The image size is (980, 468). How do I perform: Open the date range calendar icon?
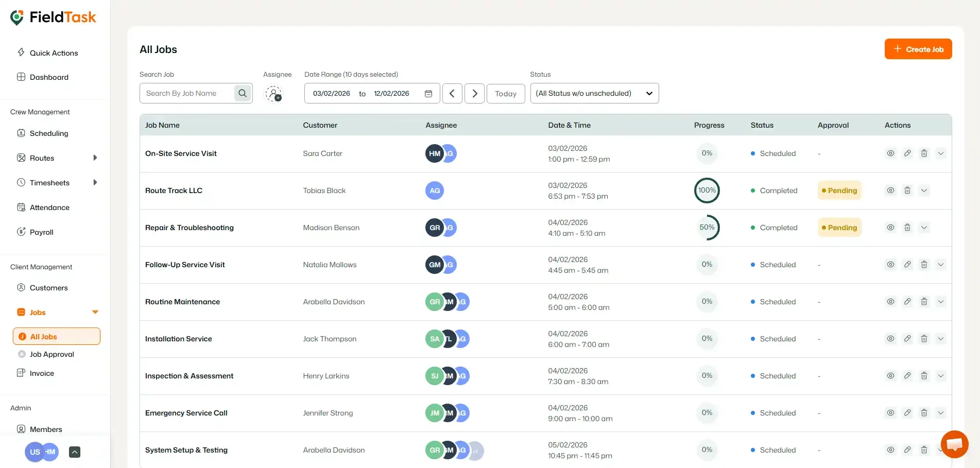[428, 94]
